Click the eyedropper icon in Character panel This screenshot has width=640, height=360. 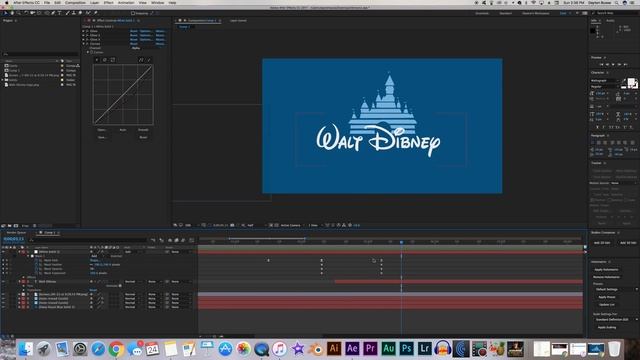pos(624,80)
